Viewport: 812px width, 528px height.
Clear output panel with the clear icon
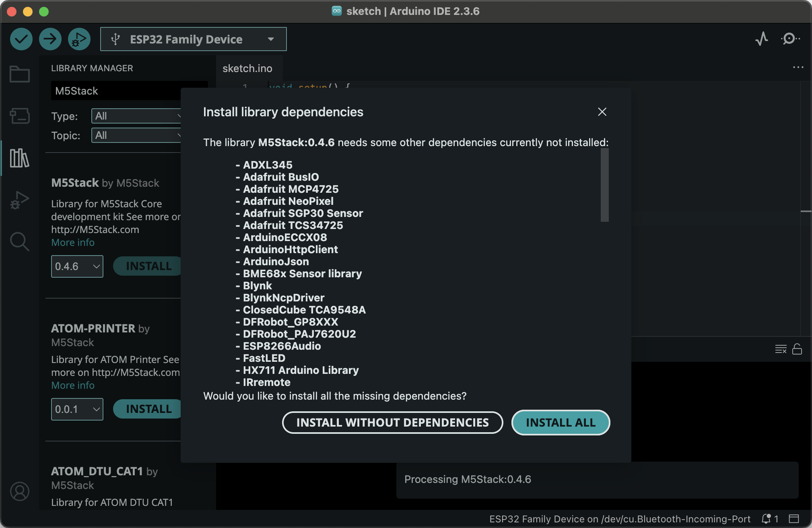point(780,349)
